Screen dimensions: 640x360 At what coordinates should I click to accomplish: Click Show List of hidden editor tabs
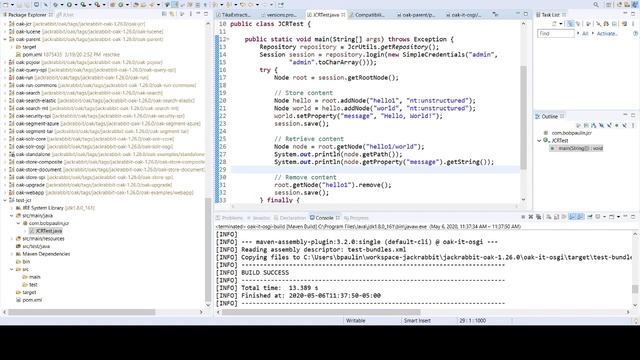pos(495,14)
